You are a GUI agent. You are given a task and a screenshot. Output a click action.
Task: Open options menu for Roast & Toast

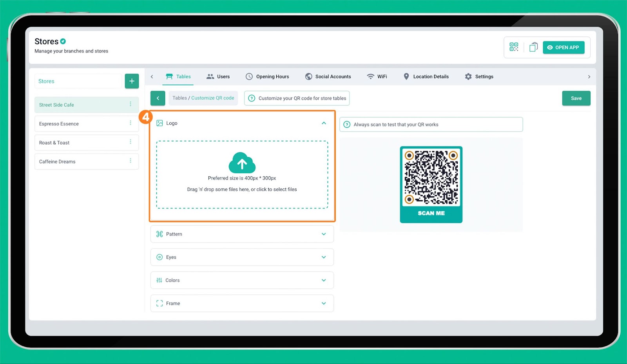click(130, 142)
